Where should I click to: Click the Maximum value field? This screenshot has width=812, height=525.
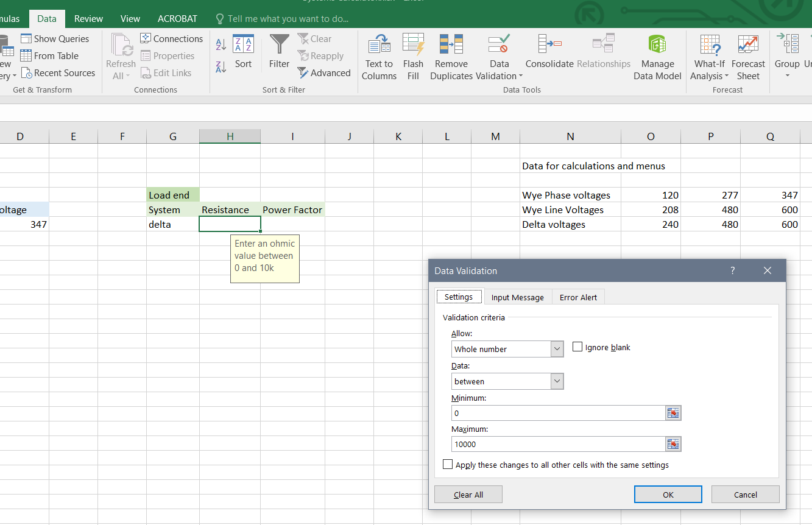[559, 444]
